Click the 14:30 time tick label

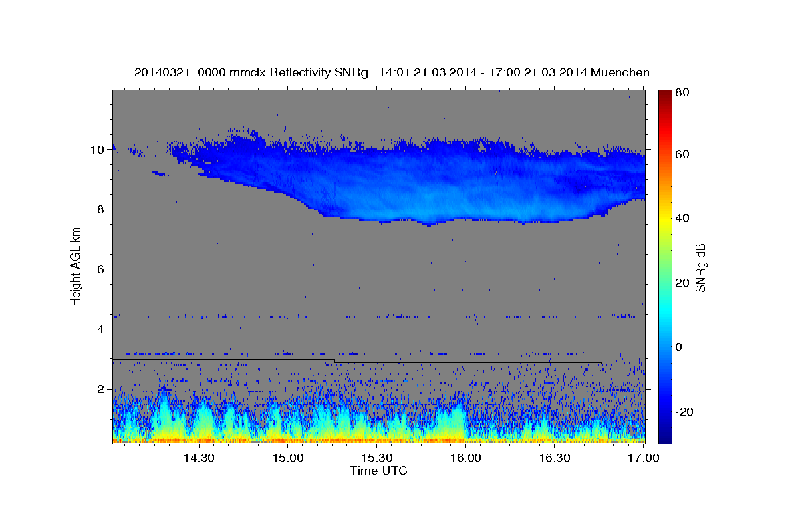coord(199,458)
